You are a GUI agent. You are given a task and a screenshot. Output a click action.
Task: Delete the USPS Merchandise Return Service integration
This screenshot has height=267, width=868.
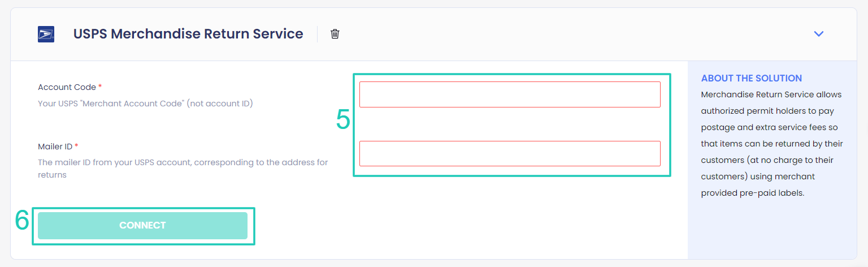pyautogui.click(x=335, y=34)
